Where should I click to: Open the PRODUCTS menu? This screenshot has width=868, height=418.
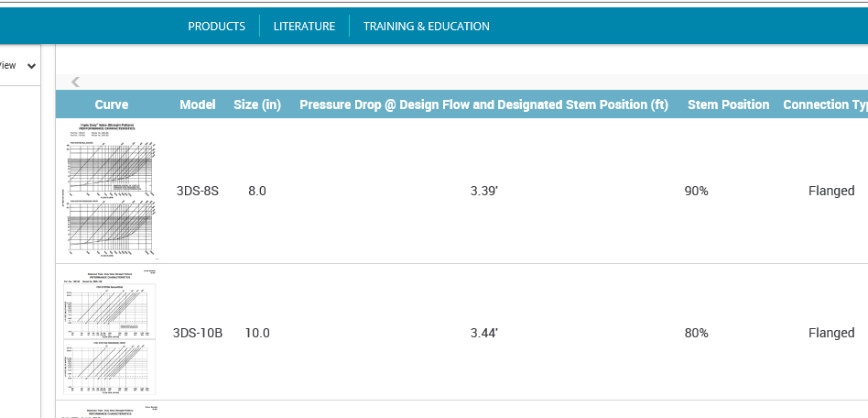coord(216,26)
